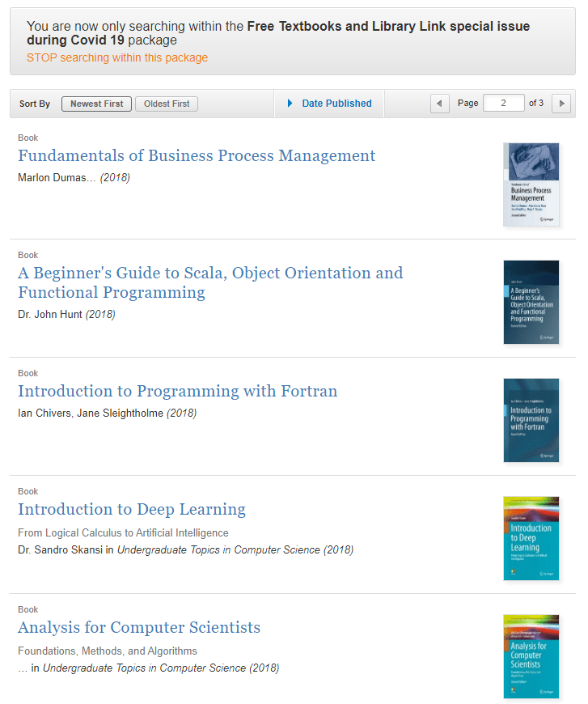
Task: Open Fundamentals of Business Process Management
Action: pos(197,155)
